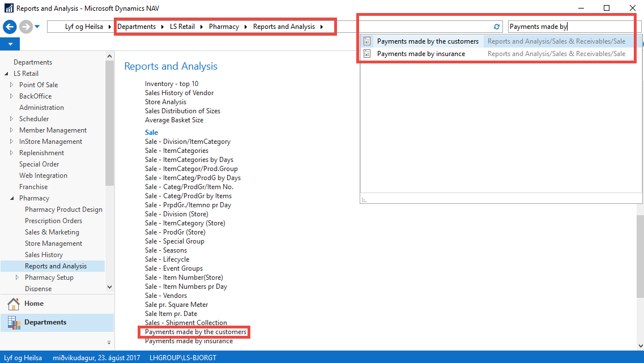Image resolution: width=644 pixels, height=363 pixels.
Task: Open the recent pages history dropdown arrow
Action: pyautogui.click(x=37, y=27)
